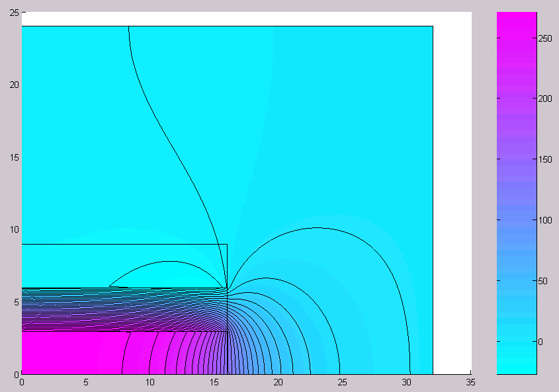Click the colorbar tick label 250

[545, 38]
